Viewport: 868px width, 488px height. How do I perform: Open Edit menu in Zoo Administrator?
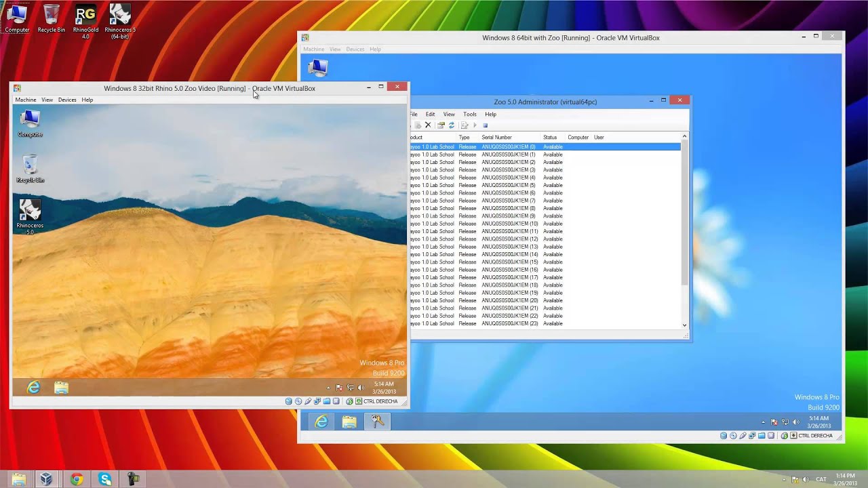[x=430, y=114]
